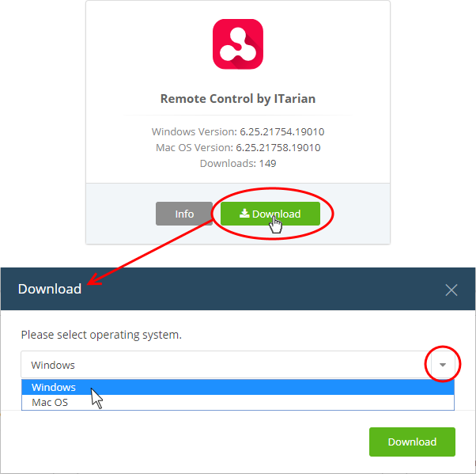
Task: Click the "Remote Control by ITarian" title
Action: (238, 99)
